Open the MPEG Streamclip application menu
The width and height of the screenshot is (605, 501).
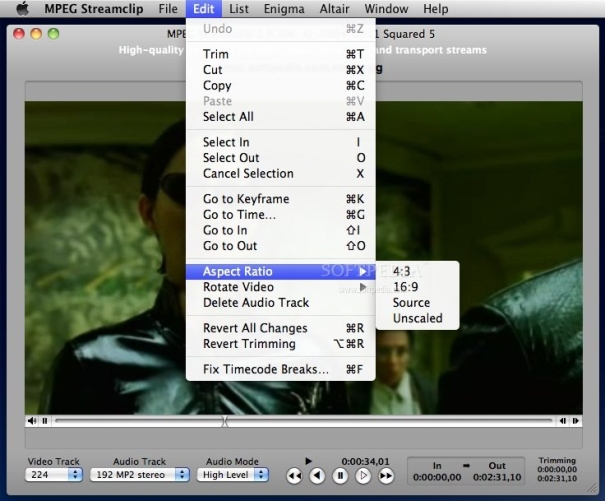tap(94, 8)
